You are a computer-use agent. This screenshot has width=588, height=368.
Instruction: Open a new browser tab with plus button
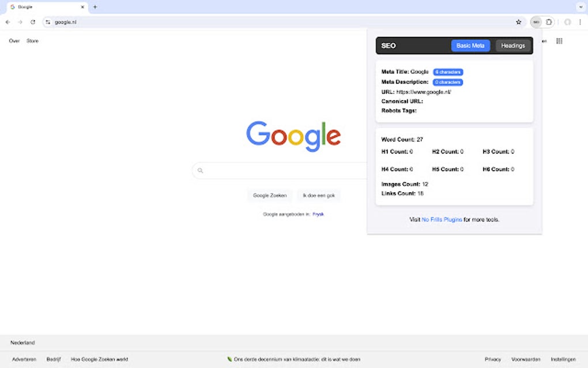pyautogui.click(x=95, y=7)
